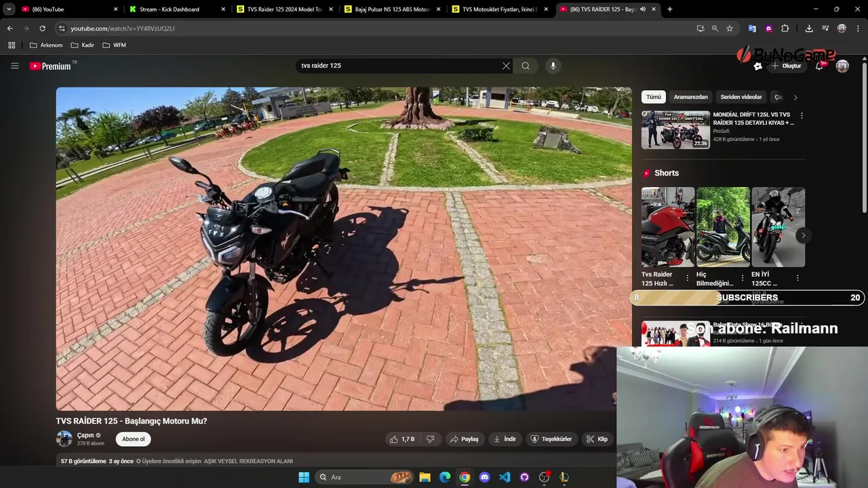Open the Chrome extensions puzzle menu
This screenshot has height=488, width=868.
(785, 28)
